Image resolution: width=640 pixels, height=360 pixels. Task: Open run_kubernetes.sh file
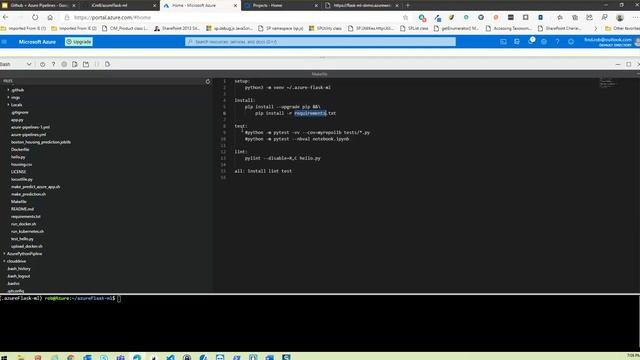coord(27,231)
